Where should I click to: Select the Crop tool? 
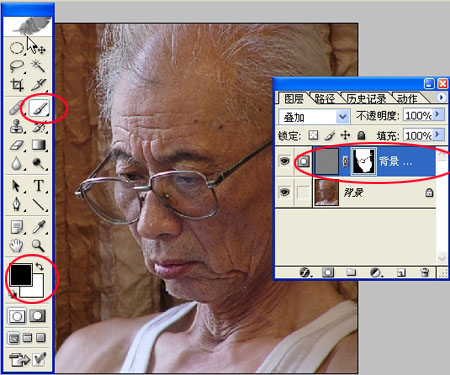click(17, 85)
